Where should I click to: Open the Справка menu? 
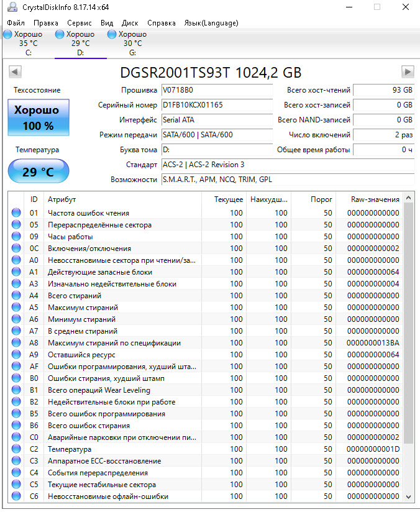[162, 23]
